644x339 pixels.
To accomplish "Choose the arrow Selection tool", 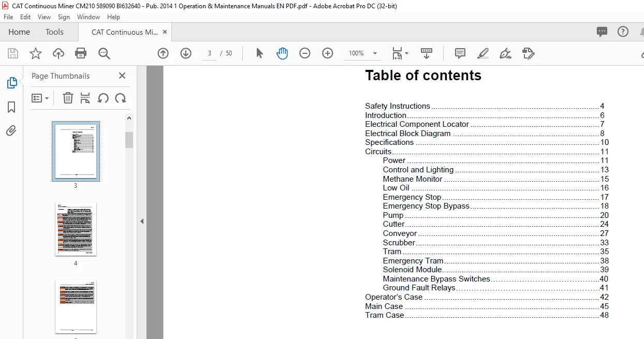I will tap(260, 53).
